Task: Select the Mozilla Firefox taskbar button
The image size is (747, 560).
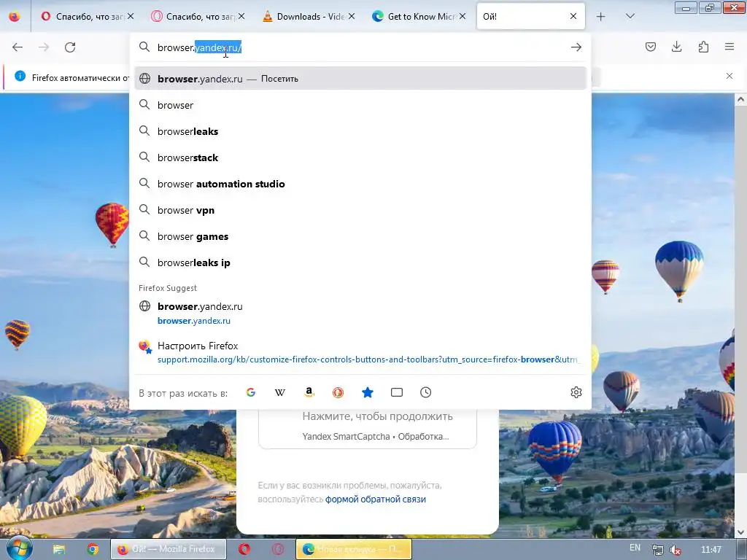Action: click(x=167, y=549)
